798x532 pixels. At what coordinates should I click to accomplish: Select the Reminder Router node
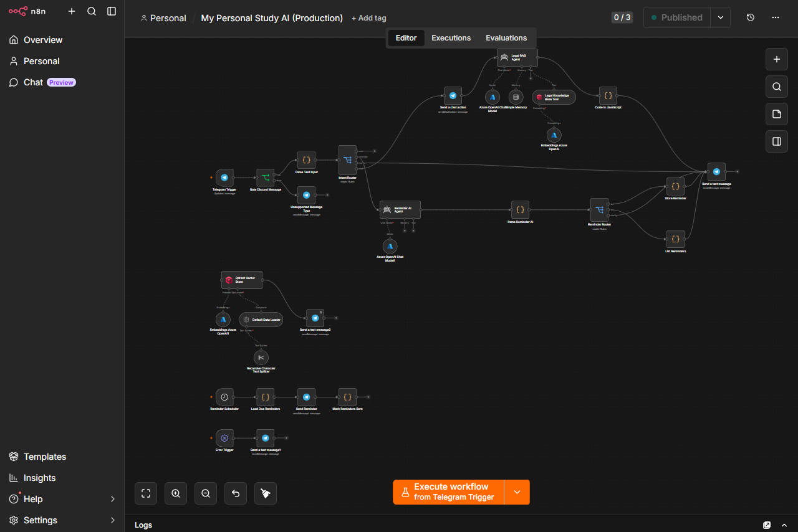[599, 210]
